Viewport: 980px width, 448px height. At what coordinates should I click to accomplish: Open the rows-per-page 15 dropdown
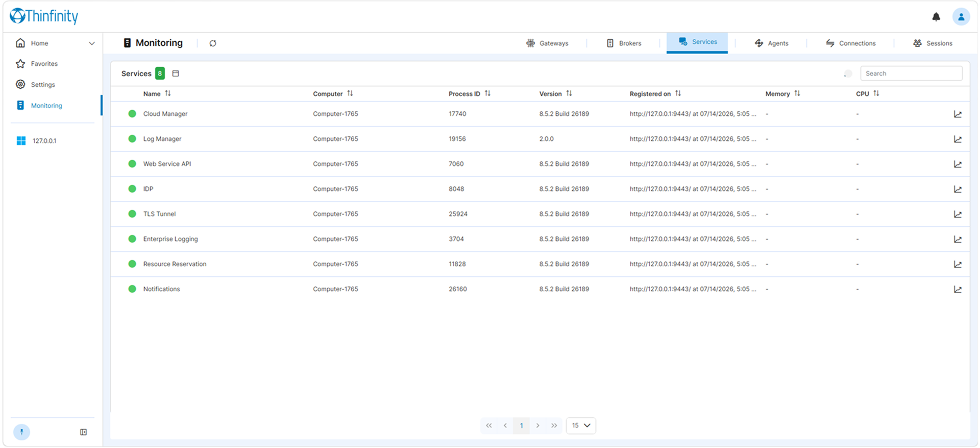[581, 426]
